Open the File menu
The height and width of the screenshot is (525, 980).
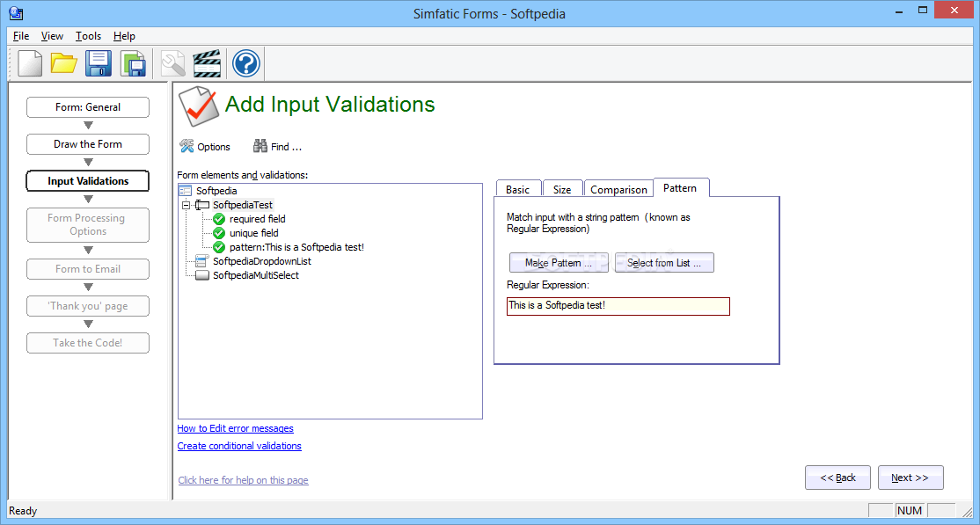[x=21, y=36]
